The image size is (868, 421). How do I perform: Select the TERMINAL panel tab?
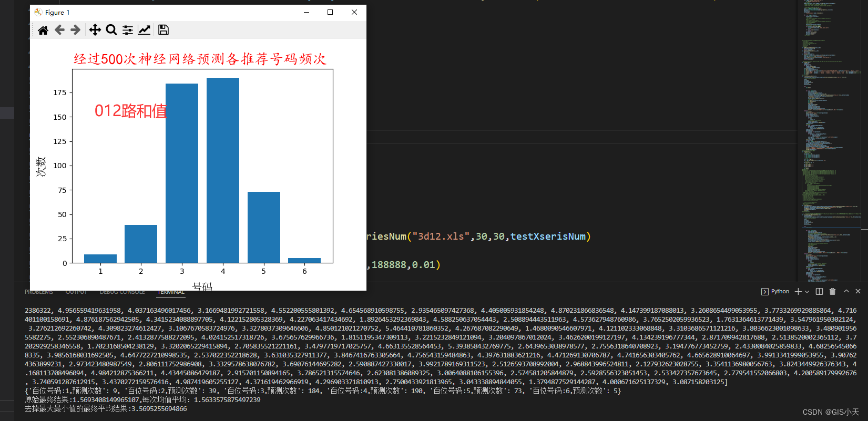pos(171,292)
